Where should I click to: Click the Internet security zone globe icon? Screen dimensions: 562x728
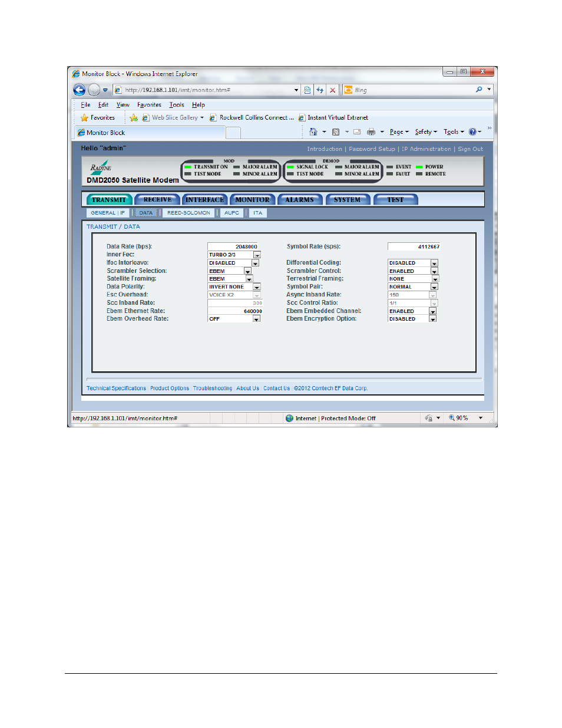[289, 419]
